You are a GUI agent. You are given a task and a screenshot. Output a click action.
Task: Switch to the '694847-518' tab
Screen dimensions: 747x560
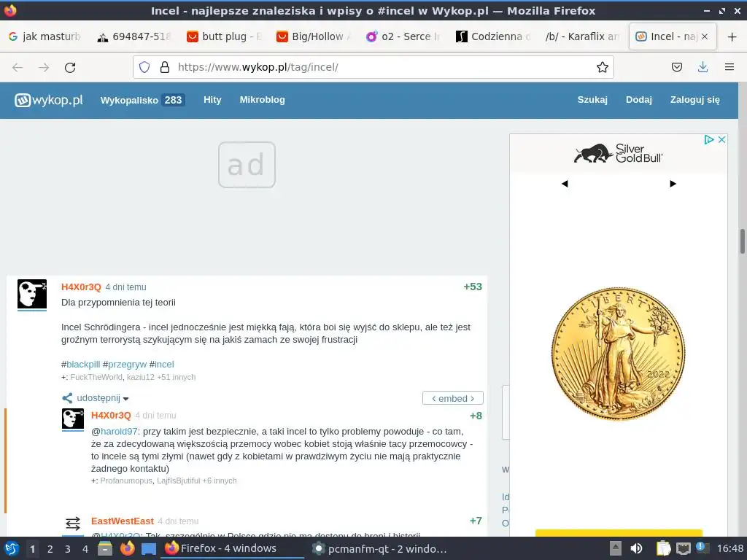[133, 36]
